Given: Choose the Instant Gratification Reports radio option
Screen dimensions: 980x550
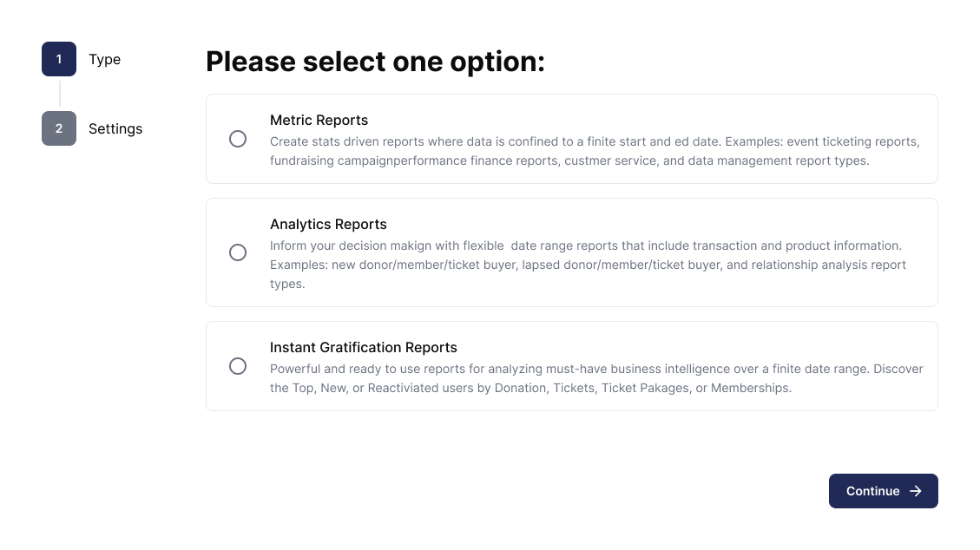Looking at the screenshot, I should pos(238,366).
